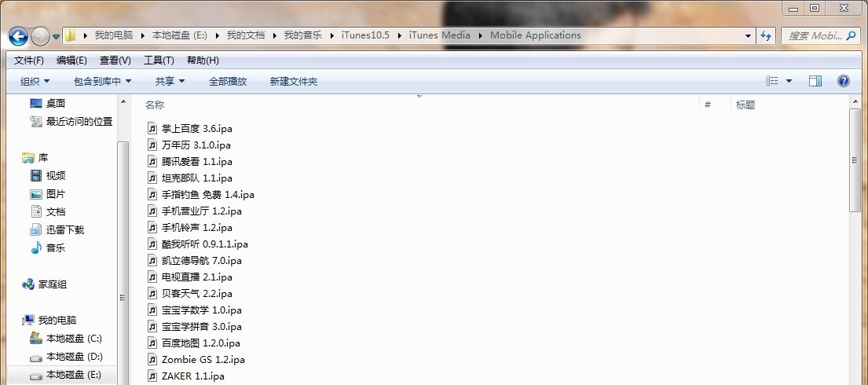Screen dimensions: 868x385
Task: Click the magnifier icon in the search box
Action: pos(852,36)
